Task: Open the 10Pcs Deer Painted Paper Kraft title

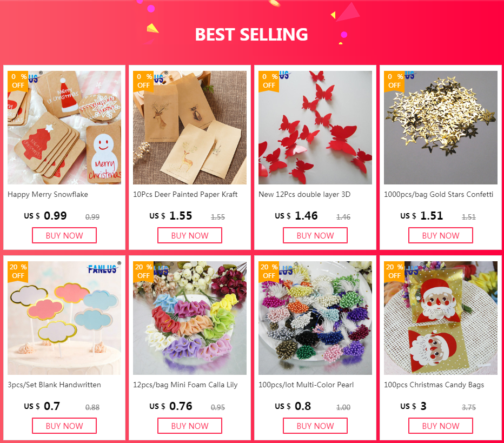Action: coord(185,195)
